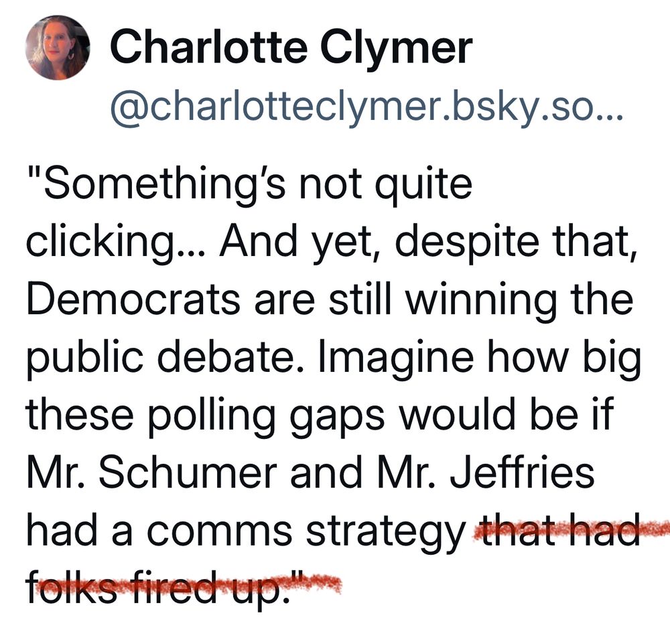Open the @charlotteclymer.bsky.so handle link
The width and height of the screenshot is (670, 644).
pos(366,106)
